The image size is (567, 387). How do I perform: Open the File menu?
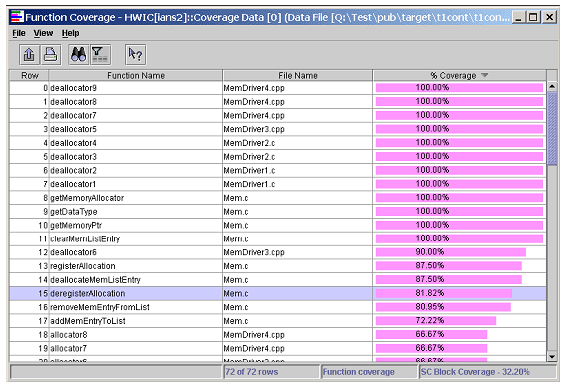[19, 33]
